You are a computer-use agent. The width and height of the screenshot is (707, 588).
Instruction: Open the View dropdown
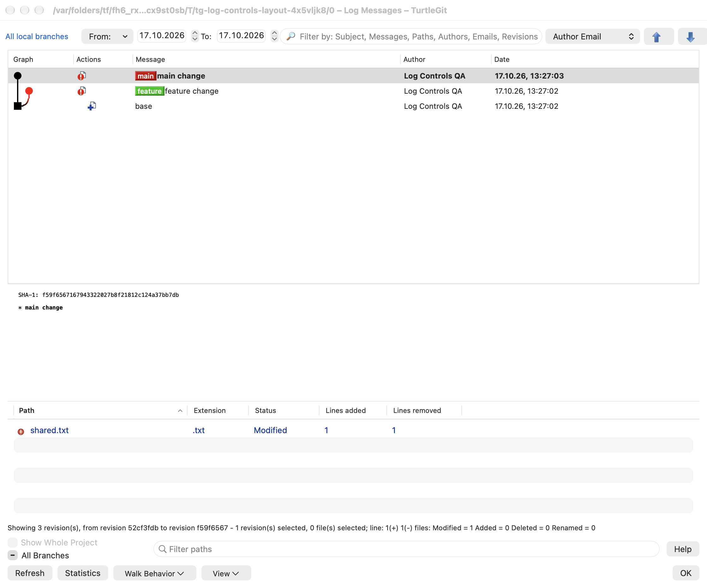point(226,573)
